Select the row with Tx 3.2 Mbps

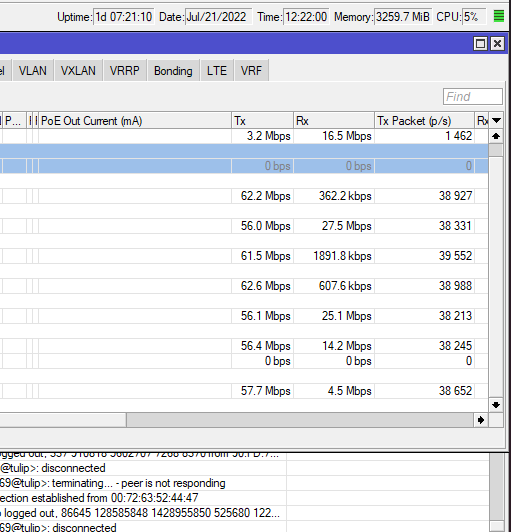point(244,136)
